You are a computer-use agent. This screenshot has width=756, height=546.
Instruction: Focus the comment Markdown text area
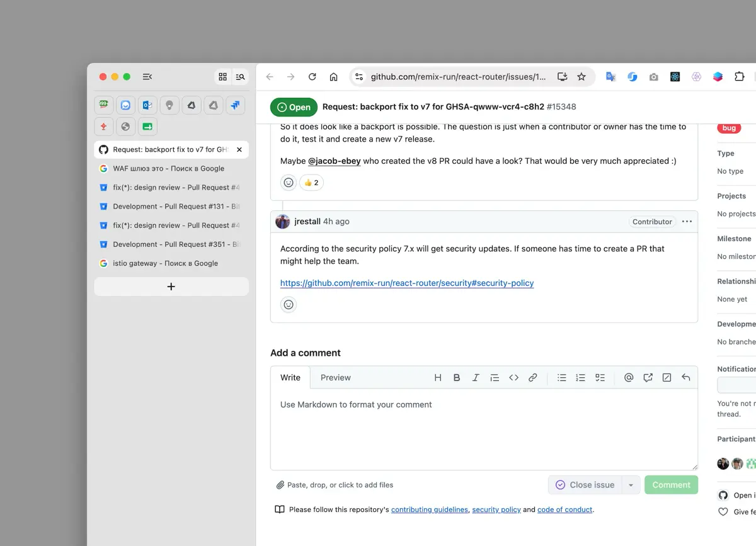pos(484,429)
